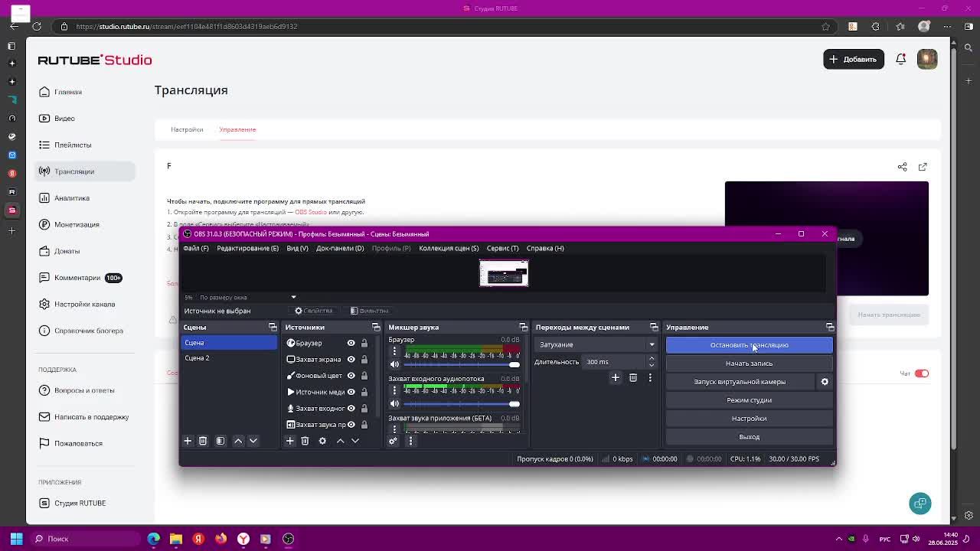The image size is (980, 551).
Task: Move source down in Sources list
Action: pyautogui.click(x=355, y=441)
